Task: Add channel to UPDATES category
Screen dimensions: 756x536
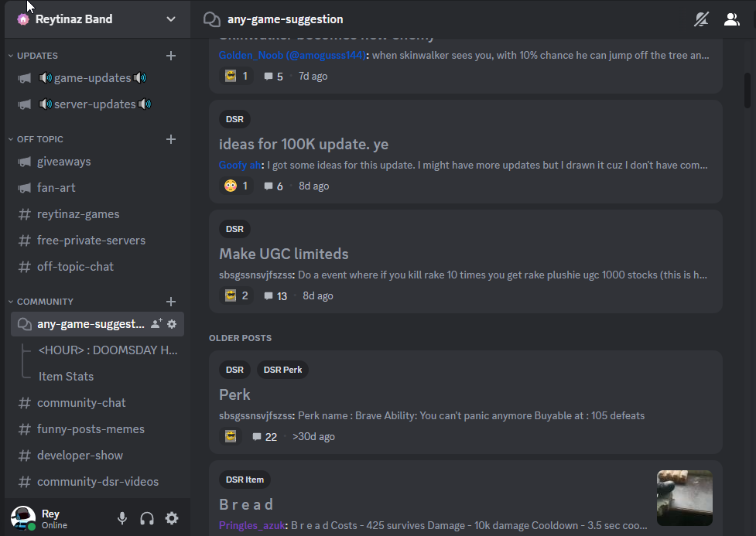Action: click(x=171, y=56)
